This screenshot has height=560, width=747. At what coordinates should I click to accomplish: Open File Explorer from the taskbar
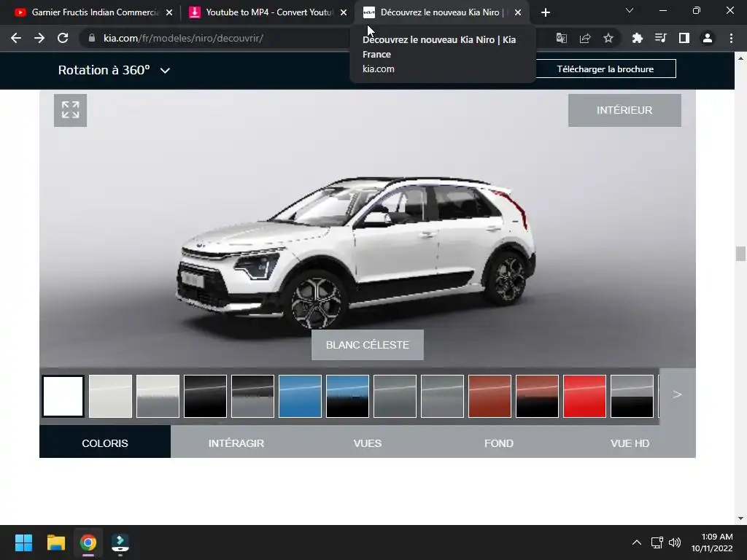pyautogui.click(x=55, y=542)
